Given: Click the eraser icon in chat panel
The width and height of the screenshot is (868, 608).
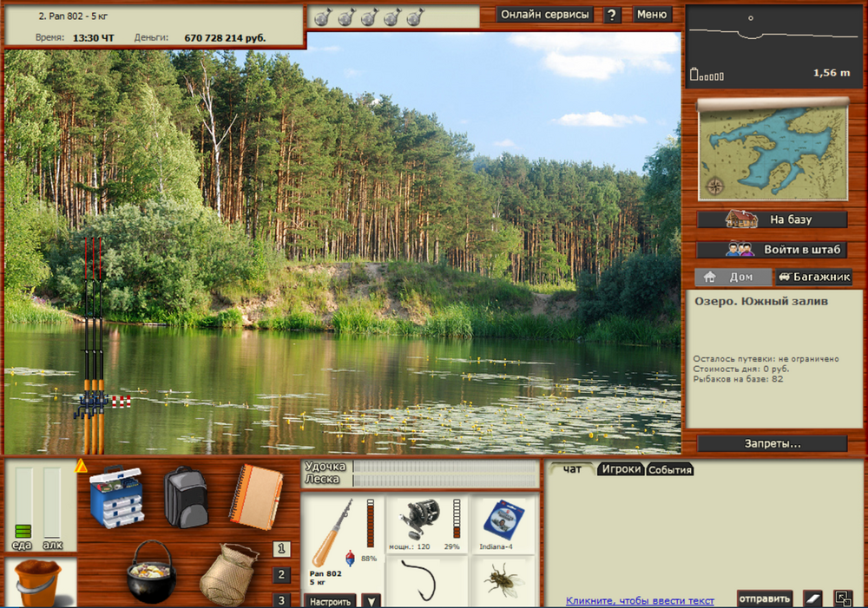Looking at the screenshot, I should 812,598.
